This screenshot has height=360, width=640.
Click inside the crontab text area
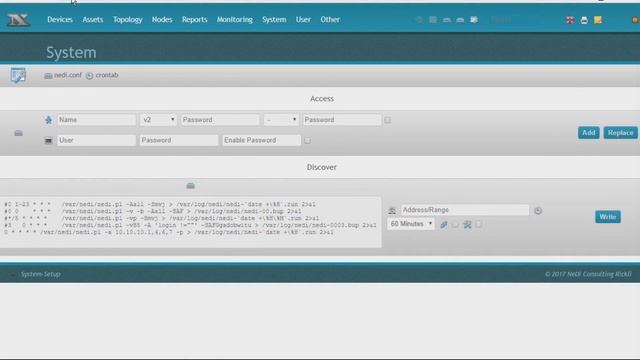click(191, 222)
